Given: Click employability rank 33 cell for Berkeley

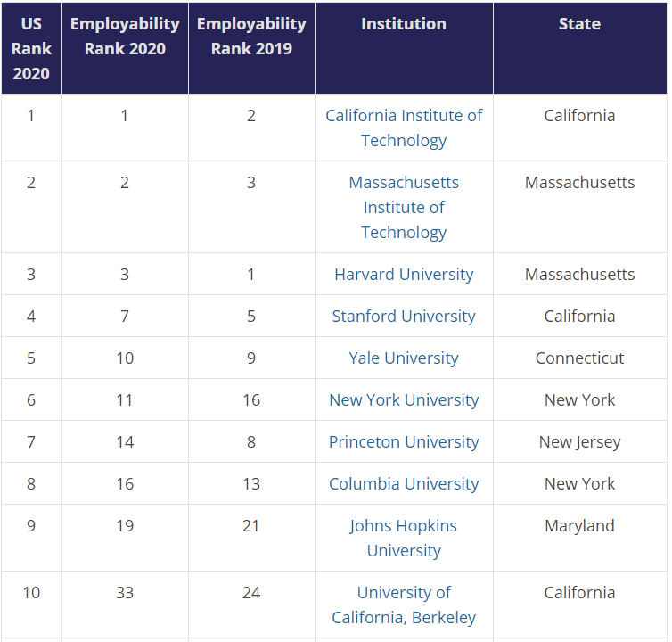Looking at the screenshot, I should (125, 593).
